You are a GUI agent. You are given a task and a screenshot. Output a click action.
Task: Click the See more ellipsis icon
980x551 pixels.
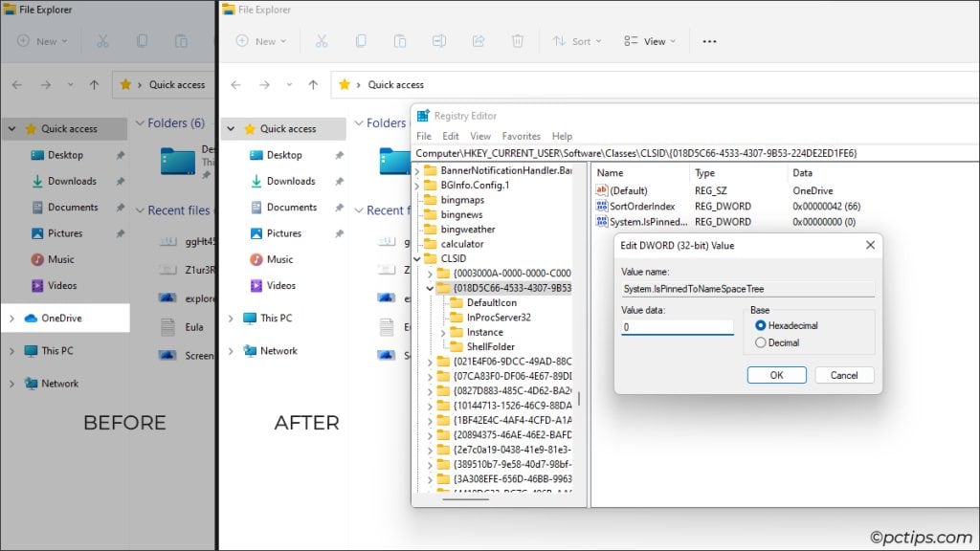tap(709, 41)
